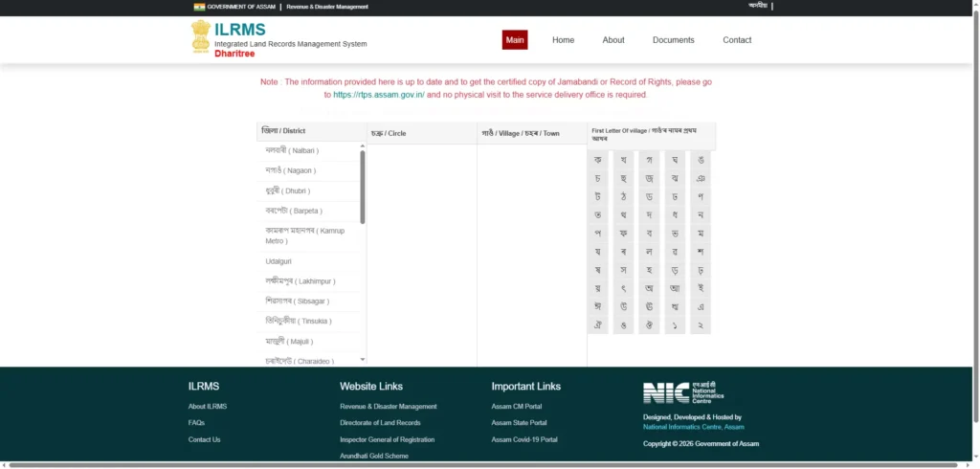Select Udalguri district
The height and width of the screenshot is (469, 980).
309,261
